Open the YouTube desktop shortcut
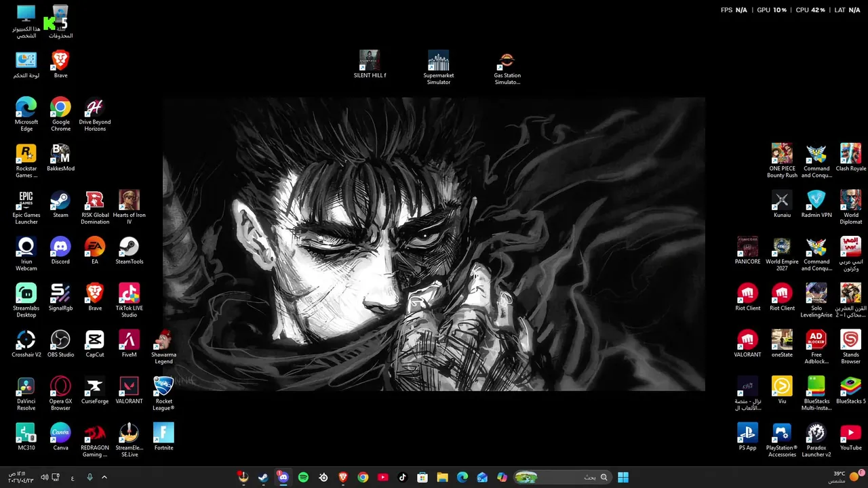Screen dimensions: 868x488 click(850, 436)
